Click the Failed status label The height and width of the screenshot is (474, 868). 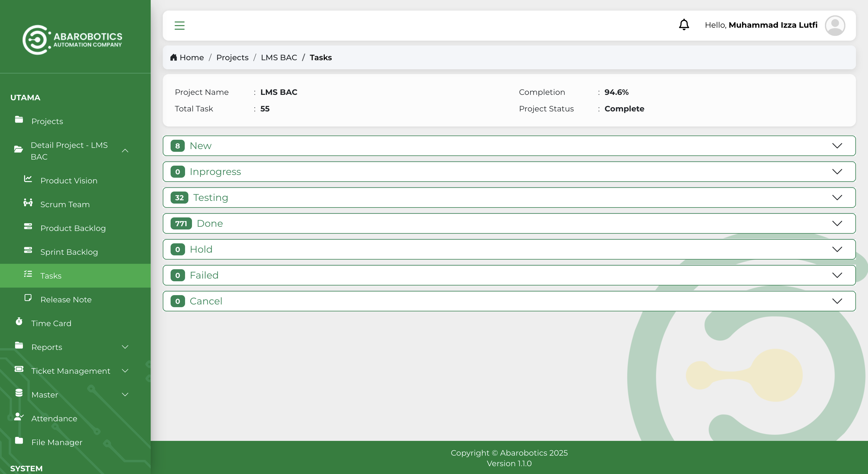pyautogui.click(x=204, y=275)
